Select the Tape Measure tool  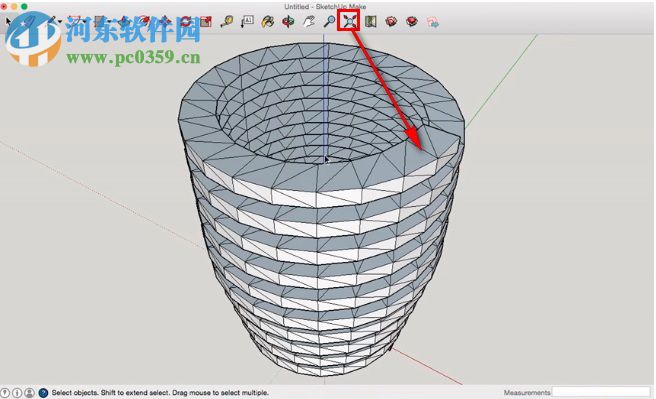227,21
